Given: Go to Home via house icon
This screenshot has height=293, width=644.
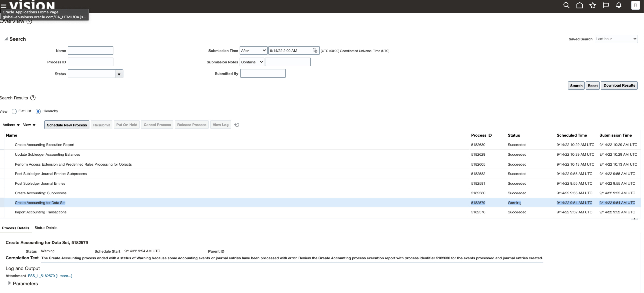Looking at the screenshot, I should point(579,5).
